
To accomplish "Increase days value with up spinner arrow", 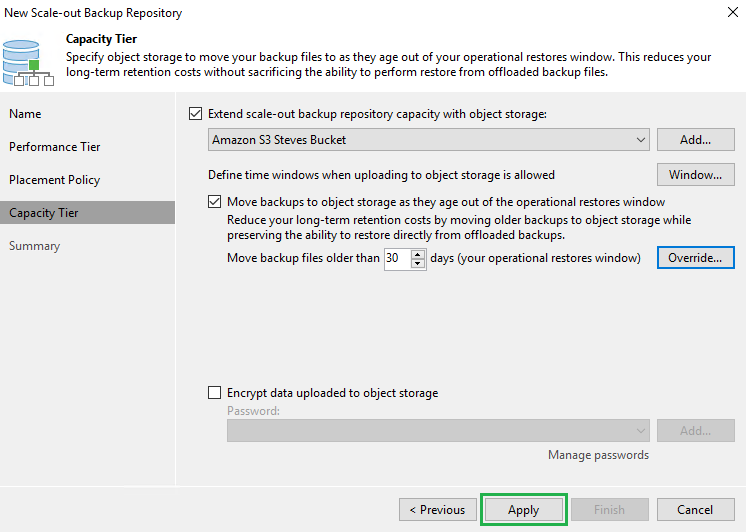I will tap(419, 253).
